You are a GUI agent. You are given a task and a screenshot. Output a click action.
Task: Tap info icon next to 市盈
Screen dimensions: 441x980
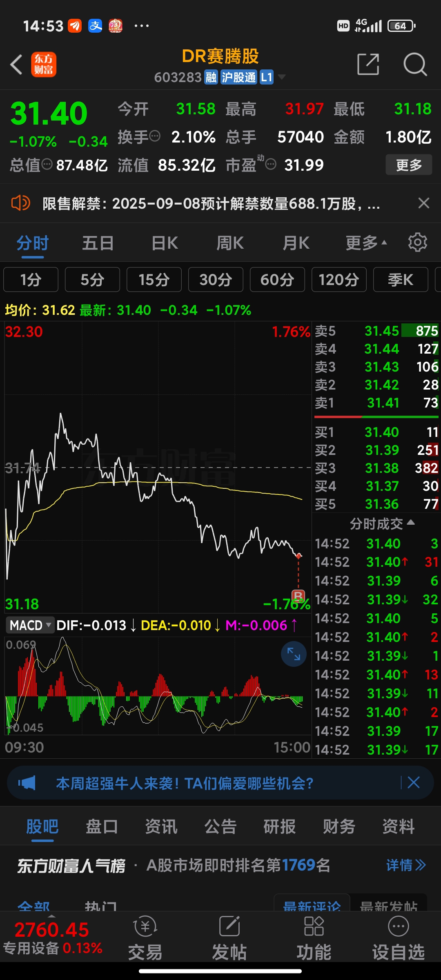(271, 164)
